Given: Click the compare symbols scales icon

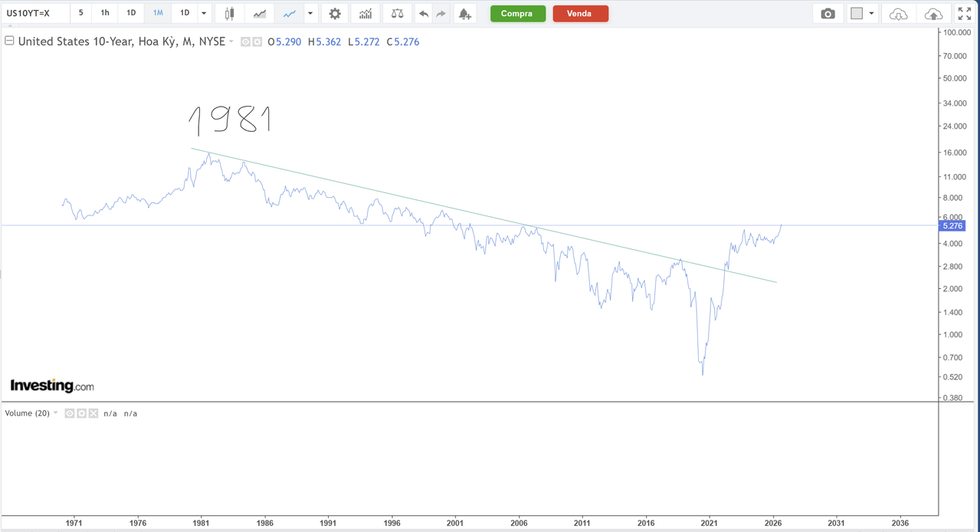Looking at the screenshot, I should pyautogui.click(x=397, y=14).
